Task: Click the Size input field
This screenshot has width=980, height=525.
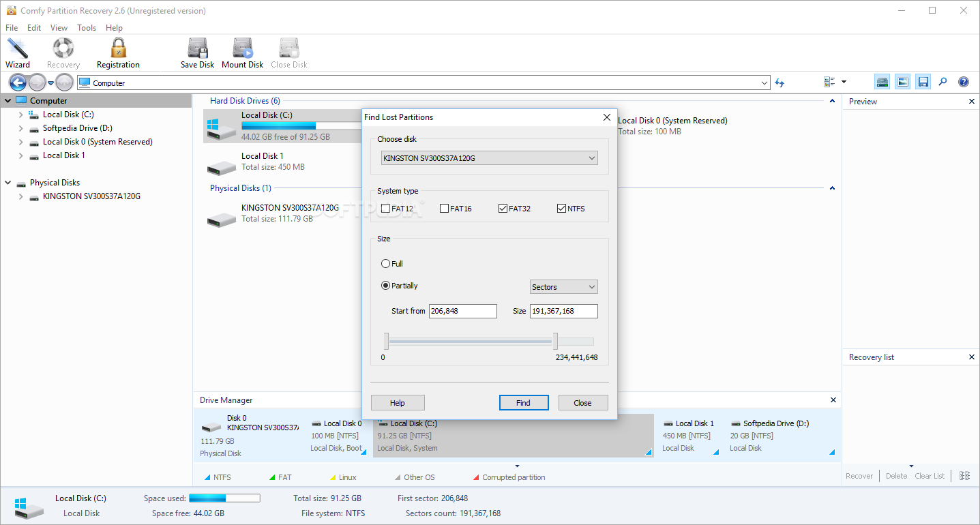Action: point(564,311)
